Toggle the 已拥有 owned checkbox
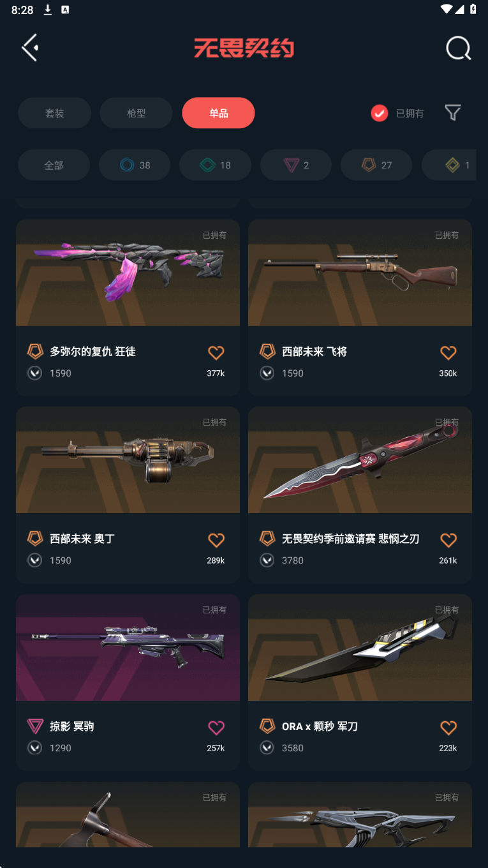This screenshot has width=488, height=868. click(380, 113)
